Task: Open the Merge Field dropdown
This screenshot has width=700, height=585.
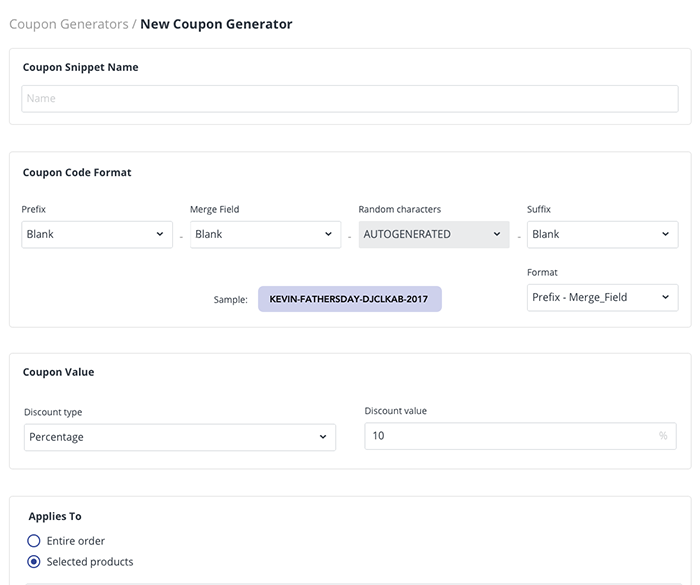Action: pyautogui.click(x=265, y=235)
